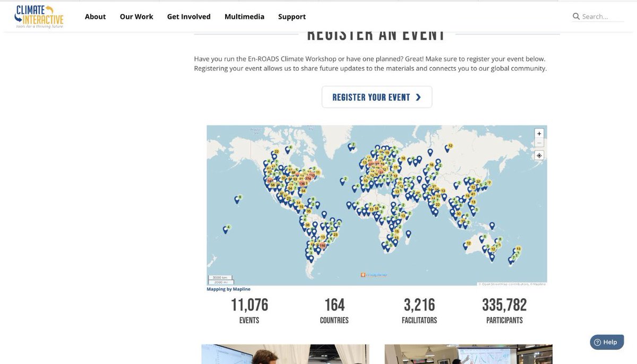Click the 3,216 Facilitators statistic
The image size is (637, 364).
coord(419,310)
